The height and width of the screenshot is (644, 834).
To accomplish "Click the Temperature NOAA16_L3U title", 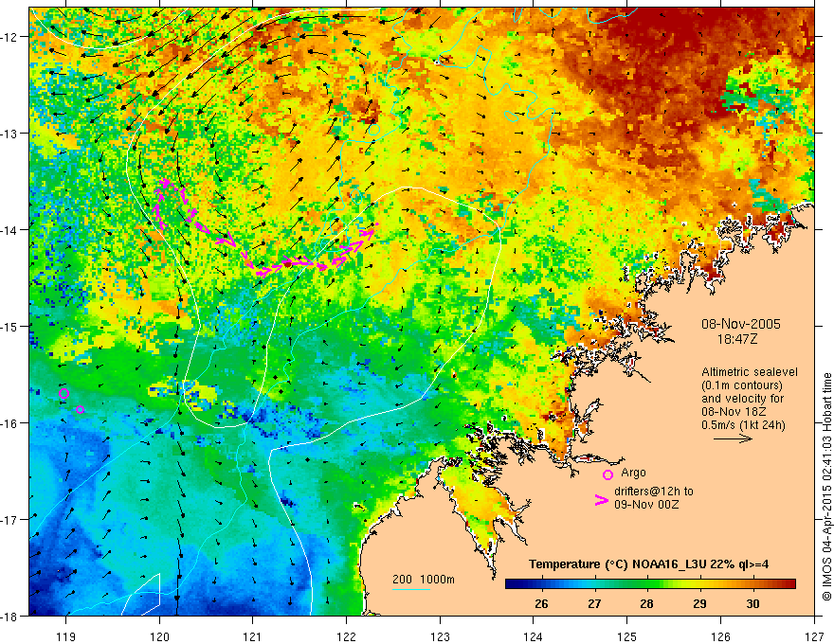I will [x=648, y=564].
